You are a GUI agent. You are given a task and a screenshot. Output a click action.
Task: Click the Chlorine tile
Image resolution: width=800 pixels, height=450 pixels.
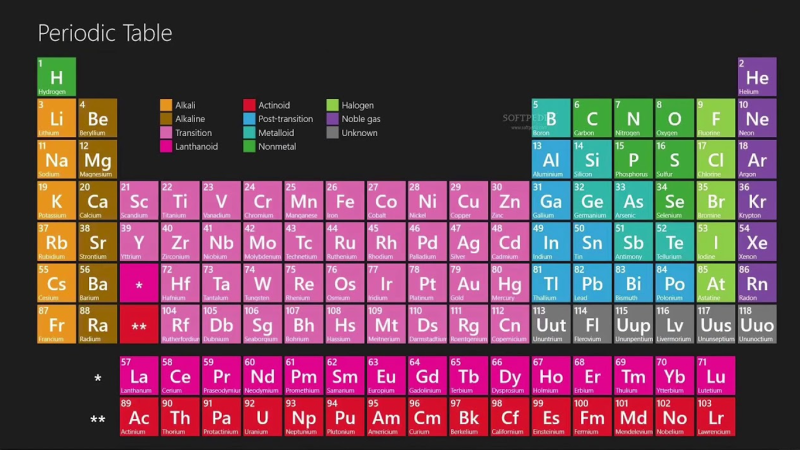(x=716, y=159)
